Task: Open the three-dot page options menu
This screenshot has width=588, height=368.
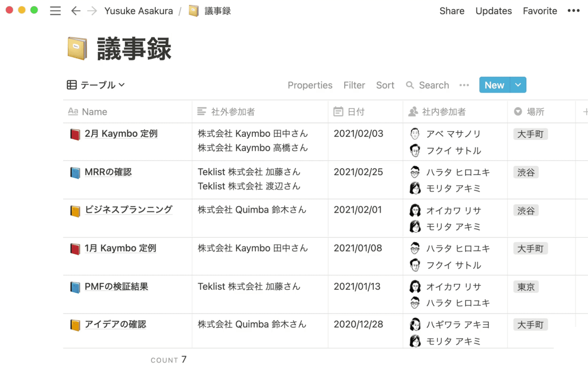Action: 573,11
